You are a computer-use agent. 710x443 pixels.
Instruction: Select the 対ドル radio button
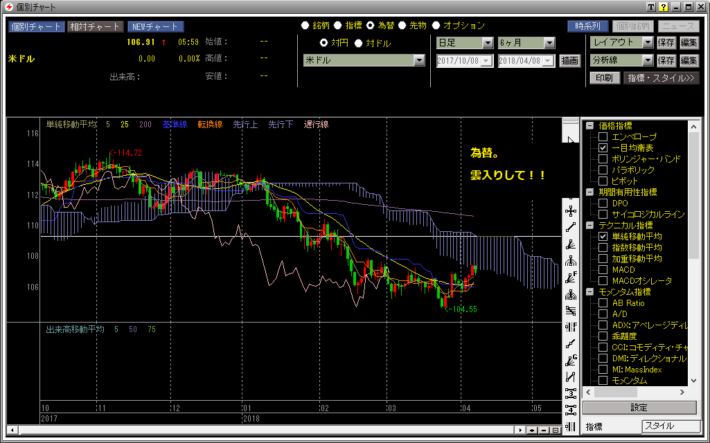pos(358,43)
